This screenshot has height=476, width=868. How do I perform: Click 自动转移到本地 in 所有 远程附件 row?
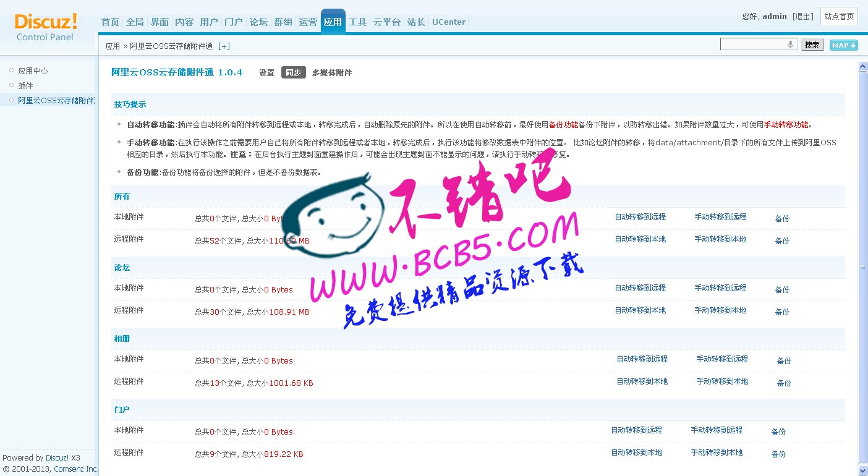click(x=640, y=239)
